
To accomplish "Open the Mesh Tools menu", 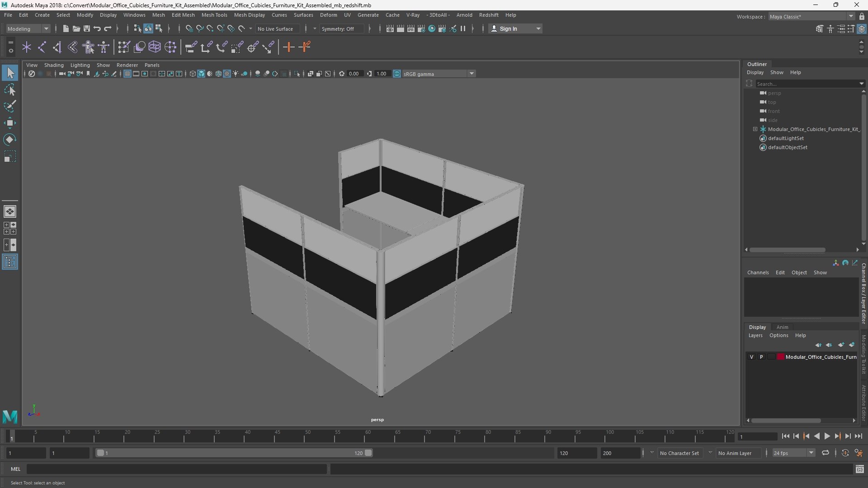I will [214, 15].
